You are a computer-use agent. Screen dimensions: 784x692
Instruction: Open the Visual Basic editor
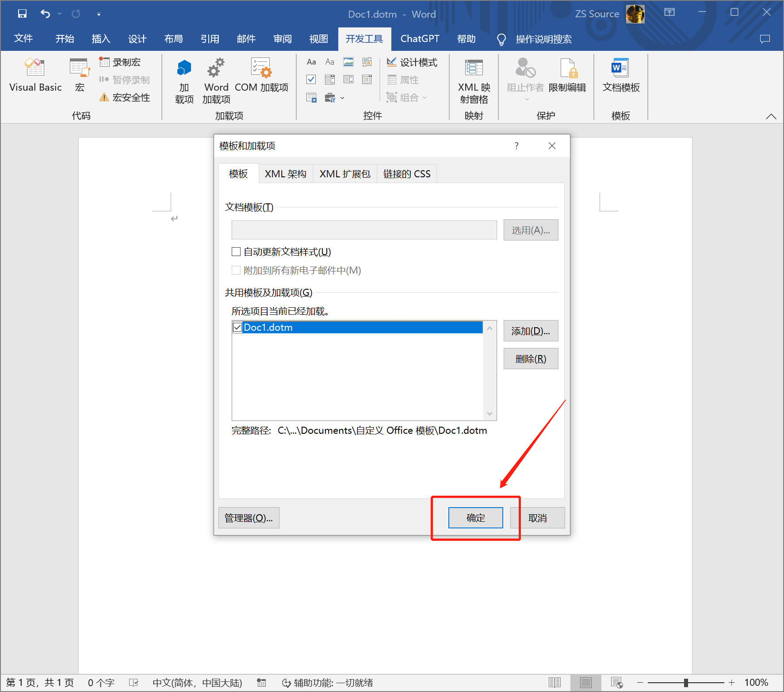[x=35, y=75]
